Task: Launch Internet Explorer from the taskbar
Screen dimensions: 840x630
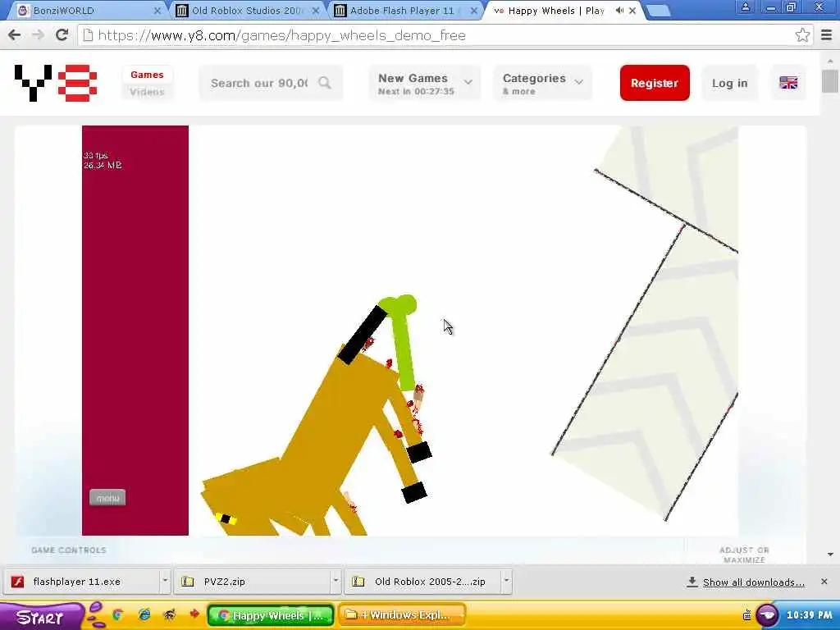Action: tap(144, 614)
